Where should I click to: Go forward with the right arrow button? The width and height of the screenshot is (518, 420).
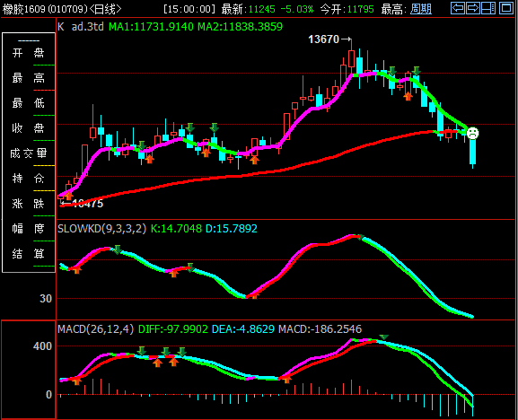(473, 8)
